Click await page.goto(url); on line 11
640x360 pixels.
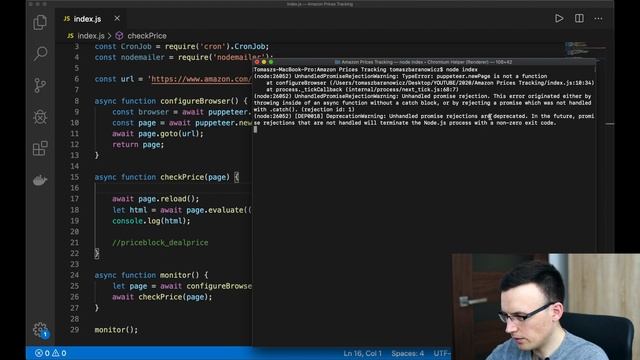(158, 134)
